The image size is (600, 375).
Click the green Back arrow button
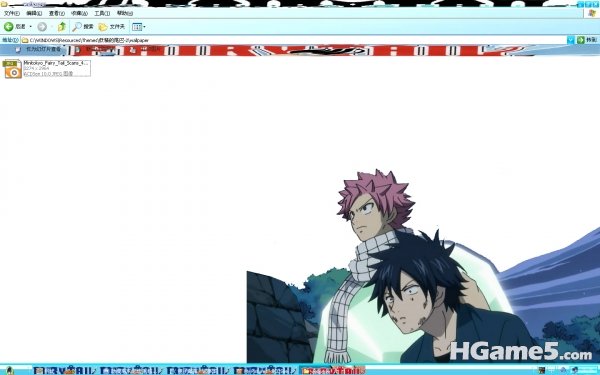(x=8, y=26)
